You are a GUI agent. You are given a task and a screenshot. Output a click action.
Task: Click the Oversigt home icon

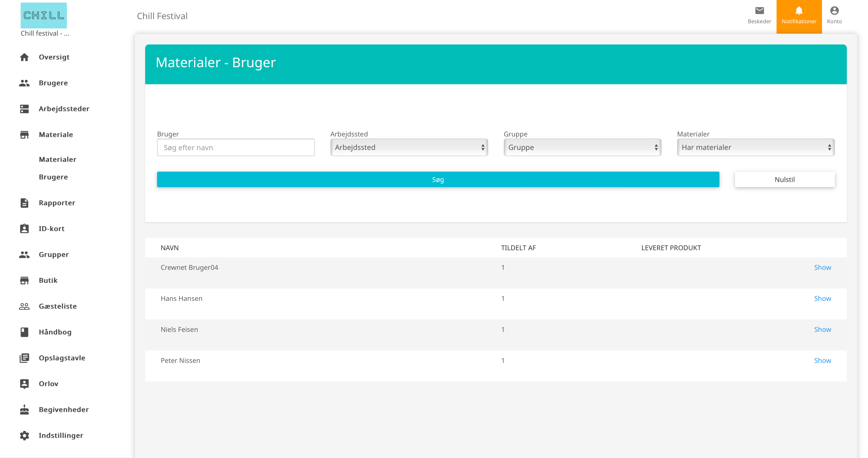coord(24,57)
